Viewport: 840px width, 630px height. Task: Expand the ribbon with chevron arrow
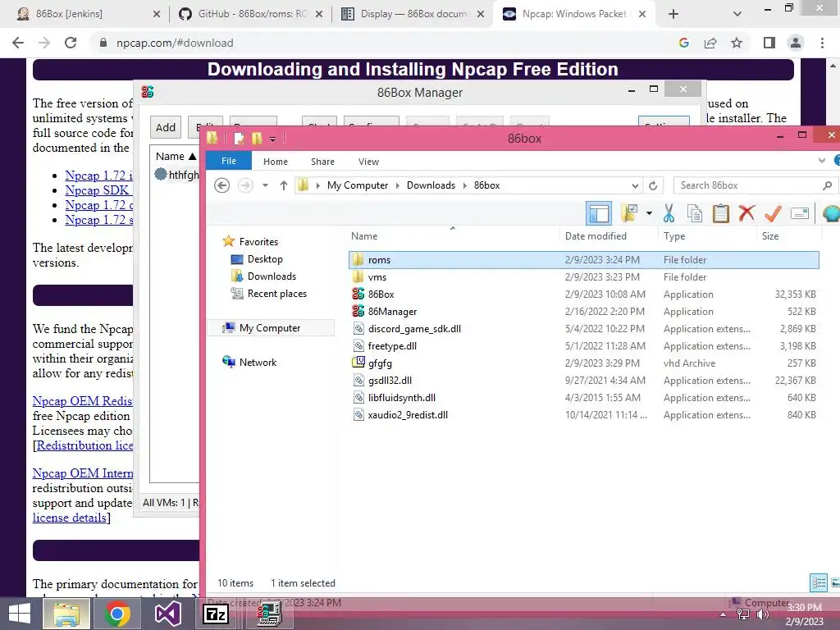(822, 161)
